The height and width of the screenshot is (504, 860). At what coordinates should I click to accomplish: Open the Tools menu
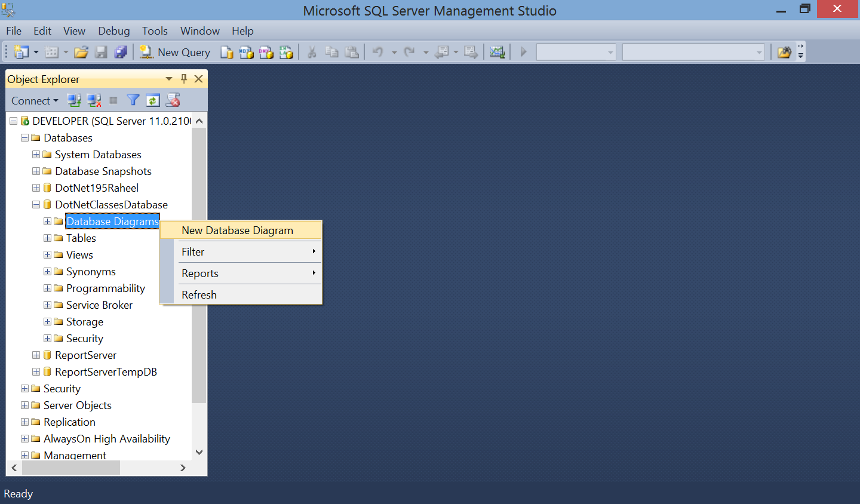point(155,31)
